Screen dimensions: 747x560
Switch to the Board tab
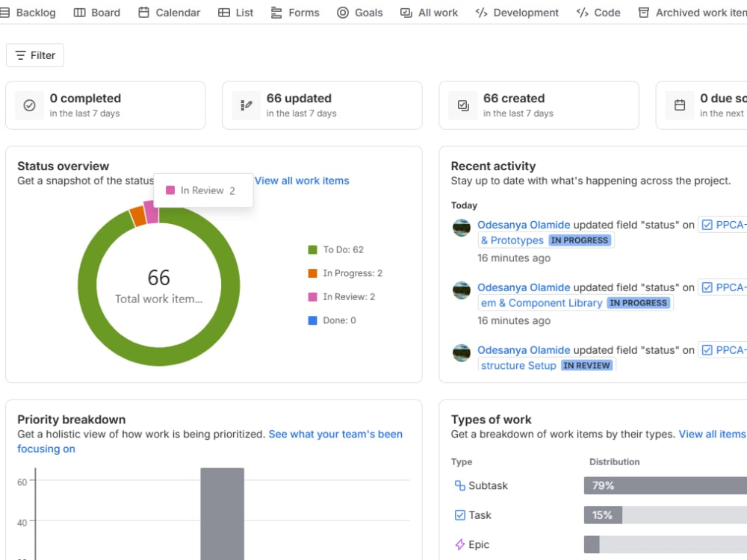click(97, 13)
